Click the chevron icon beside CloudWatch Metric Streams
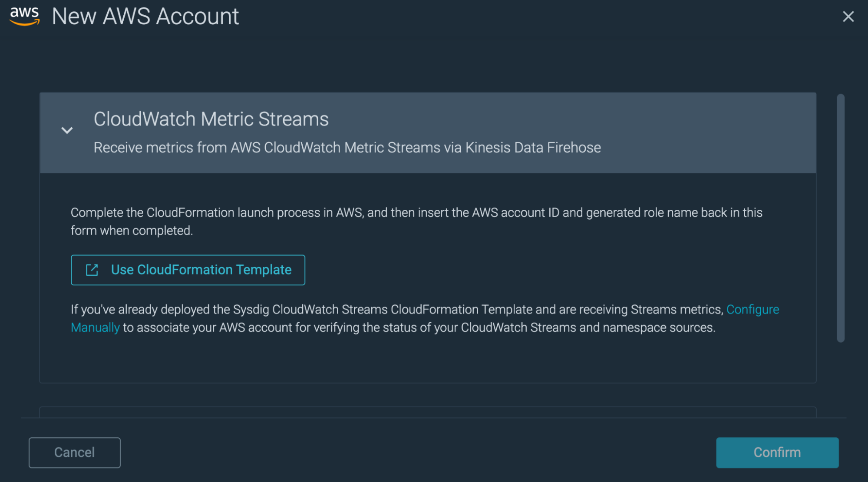This screenshot has width=868, height=482. tap(67, 130)
